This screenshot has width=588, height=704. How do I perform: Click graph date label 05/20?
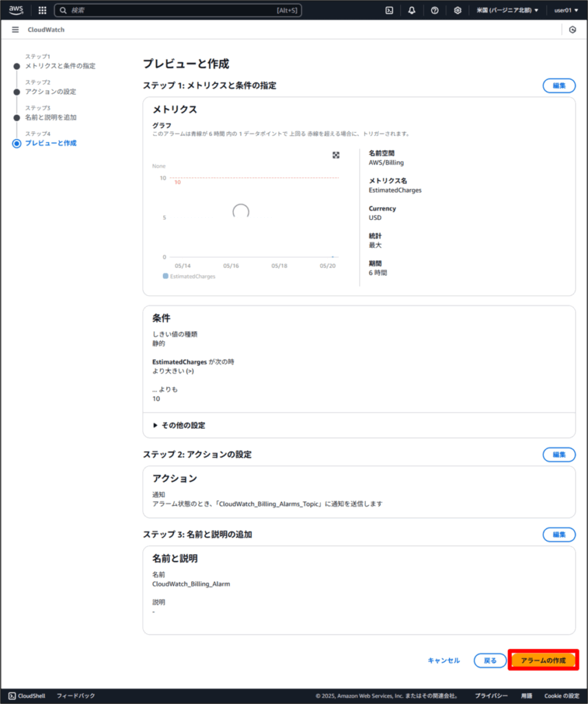pyautogui.click(x=327, y=266)
